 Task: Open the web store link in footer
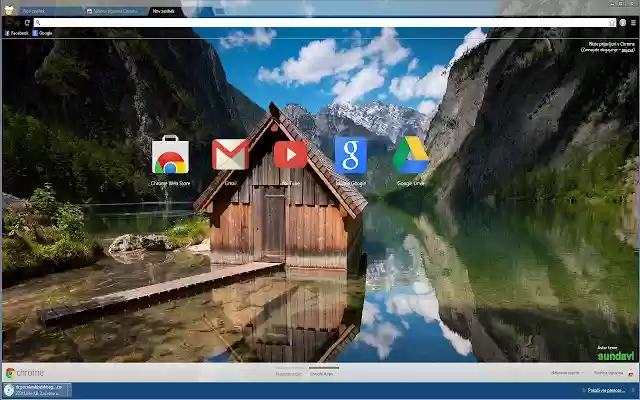click(613, 373)
